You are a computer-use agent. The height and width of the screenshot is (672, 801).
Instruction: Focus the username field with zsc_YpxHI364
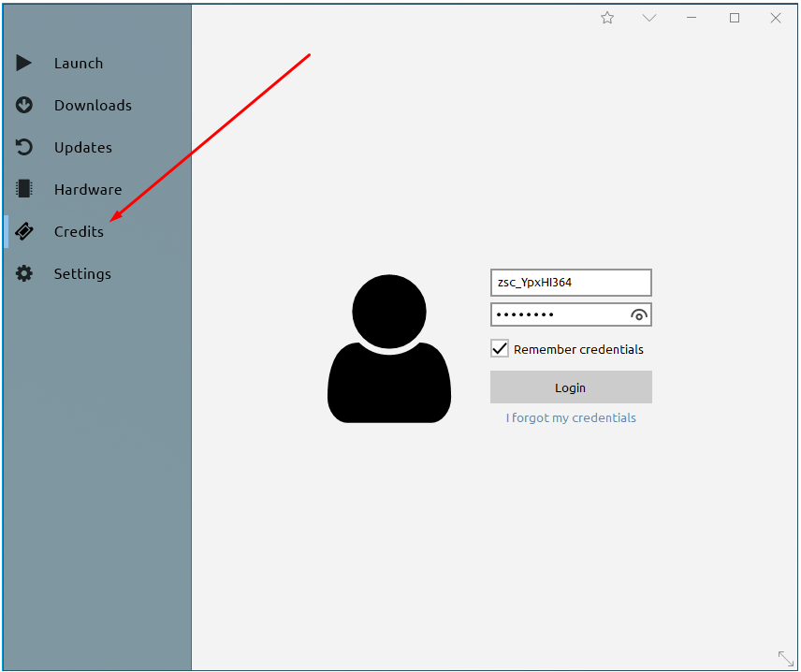(x=571, y=283)
